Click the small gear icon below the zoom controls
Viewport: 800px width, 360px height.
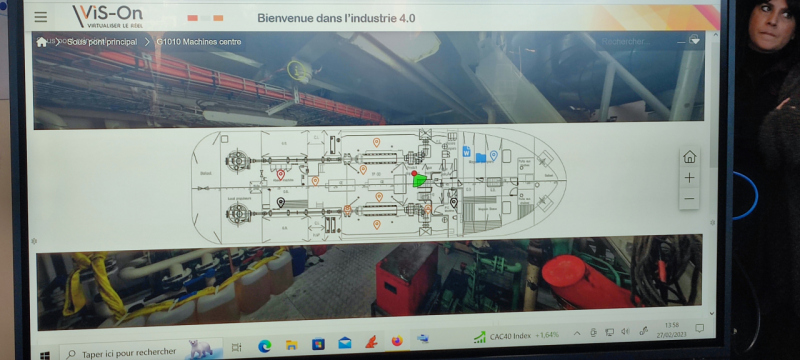click(x=713, y=223)
